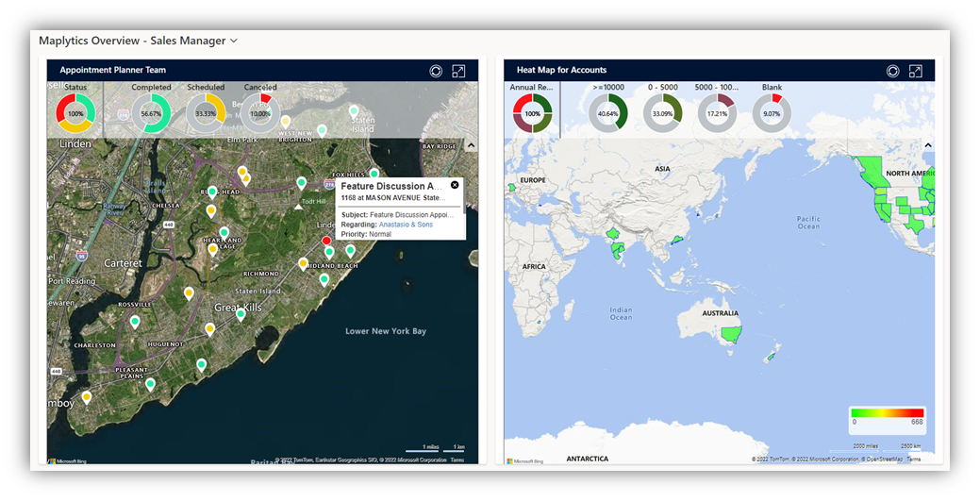Click the yellow pin near West New Brighton
This screenshot has width=980, height=501.
pyautogui.click(x=286, y=122)
